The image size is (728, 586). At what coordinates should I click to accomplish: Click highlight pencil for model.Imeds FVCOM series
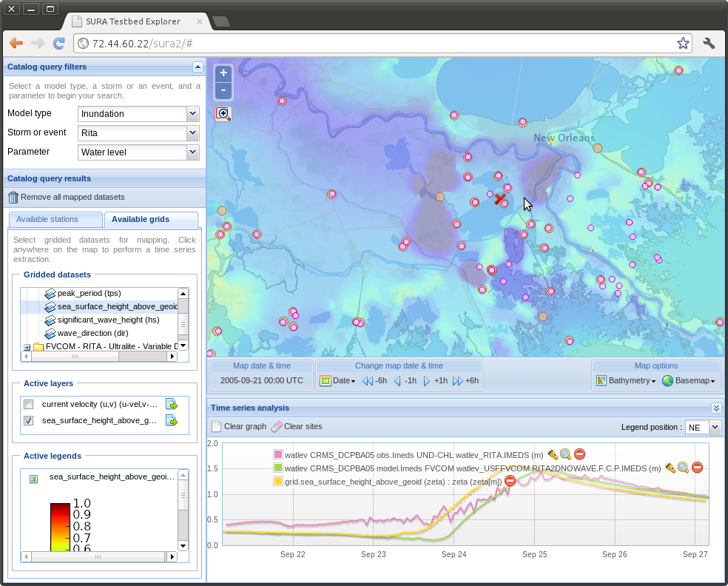670,468
